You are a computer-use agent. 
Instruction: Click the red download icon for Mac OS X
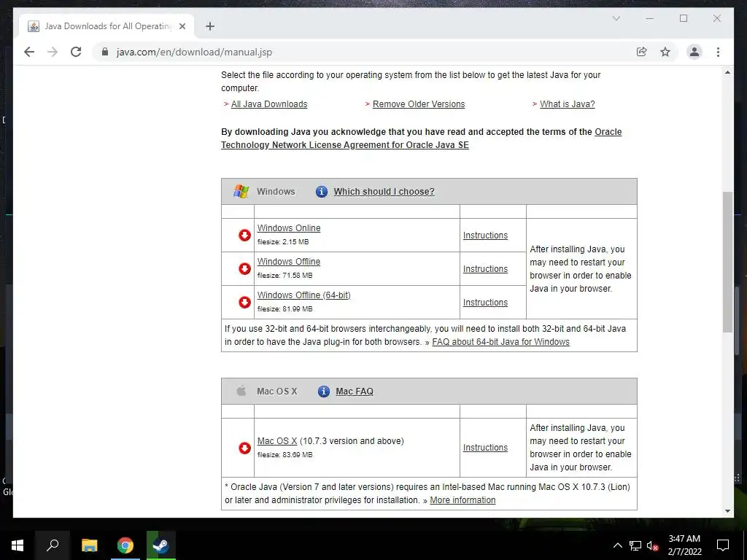(x=244, y=448)
